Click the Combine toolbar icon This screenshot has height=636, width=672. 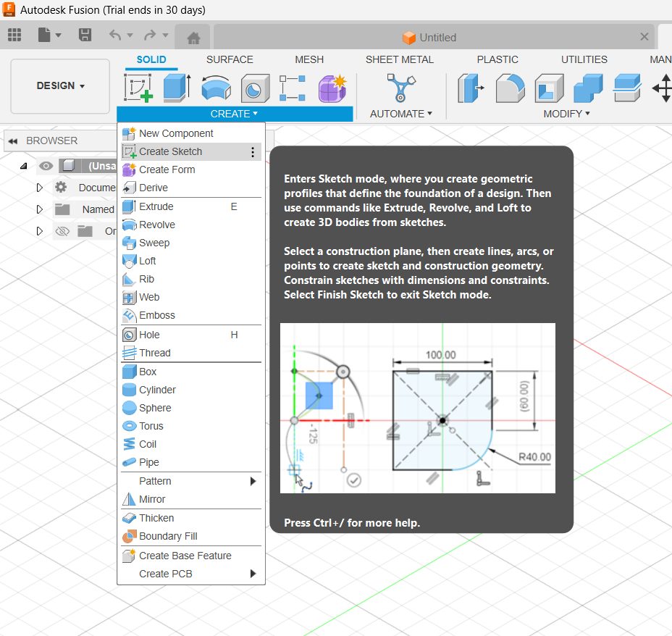[x=588, y=88]
